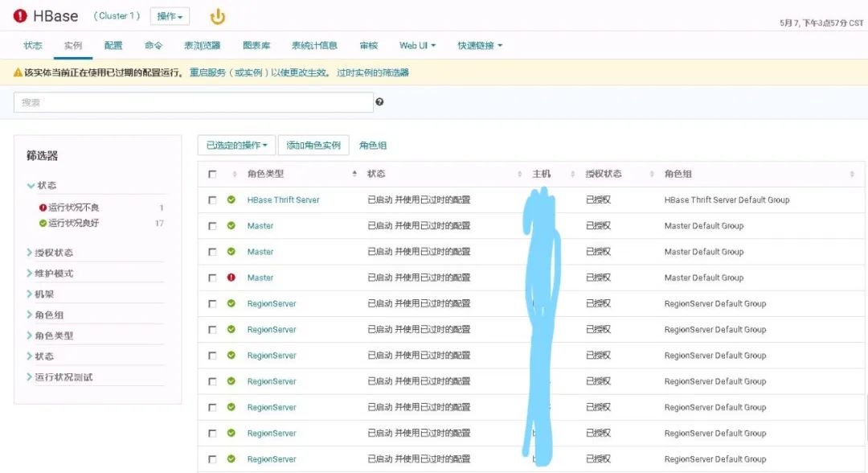The height and width of the screenshot is (473, 868).
Task: Filter by 运行状况良好 with count 17
Action: pos(73,223)
